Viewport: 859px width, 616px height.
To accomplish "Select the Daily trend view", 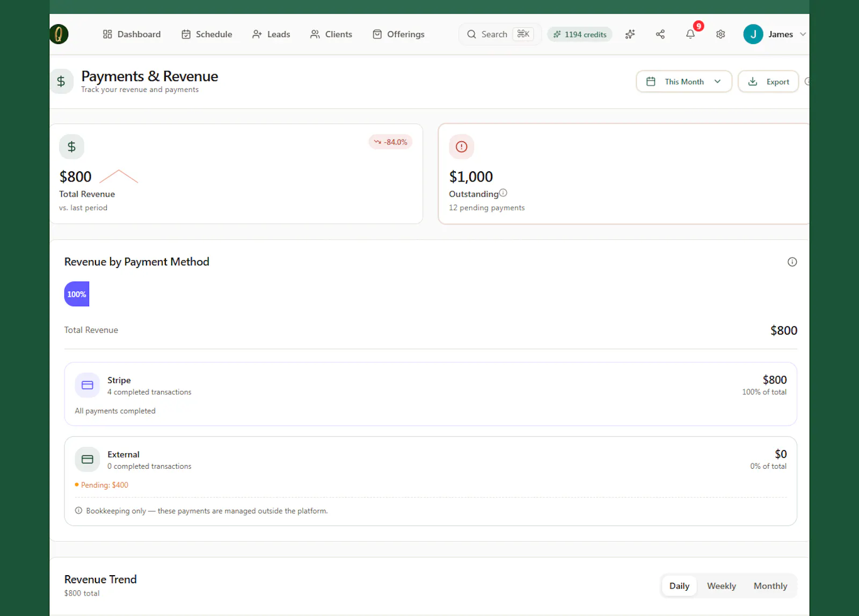I will 679,586.
